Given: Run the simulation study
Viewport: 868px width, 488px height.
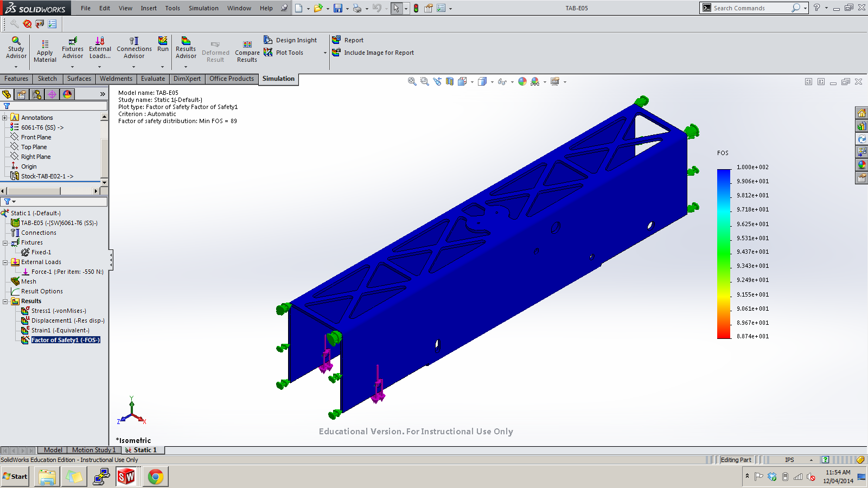Looking at the screenshot, I should click(x=162, y=46).
